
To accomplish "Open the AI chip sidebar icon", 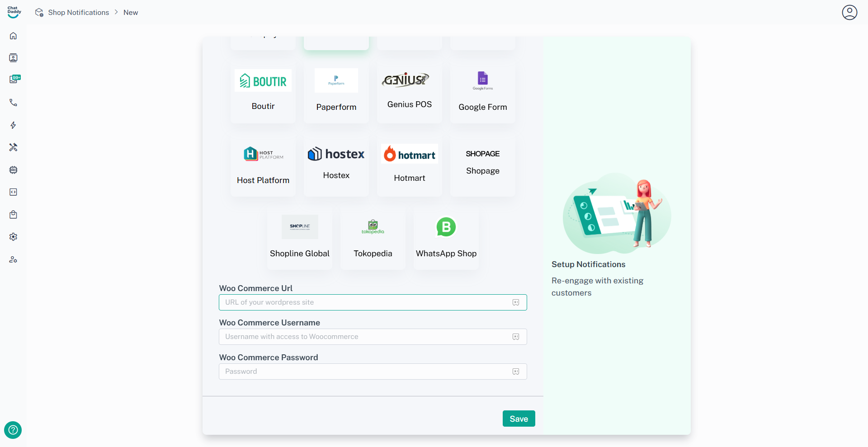I will click(x=13, y=170).
